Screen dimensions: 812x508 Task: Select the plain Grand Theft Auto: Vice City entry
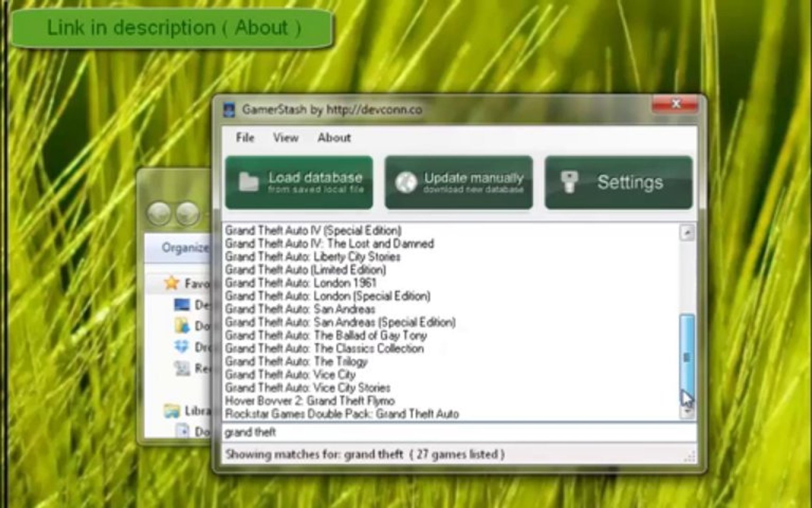(290, 375)
